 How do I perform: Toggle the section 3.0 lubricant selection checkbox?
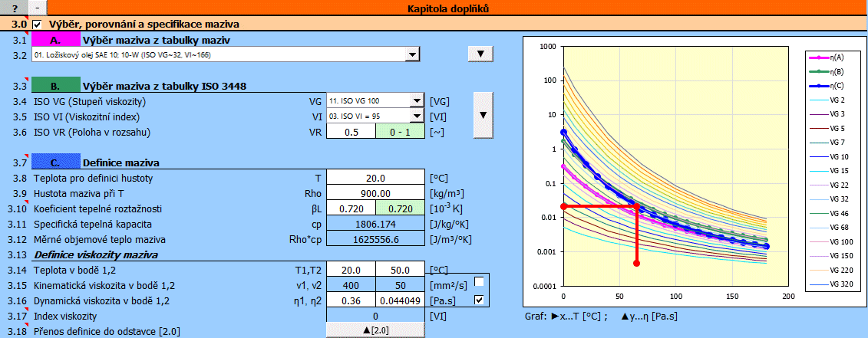click(37, 25)
